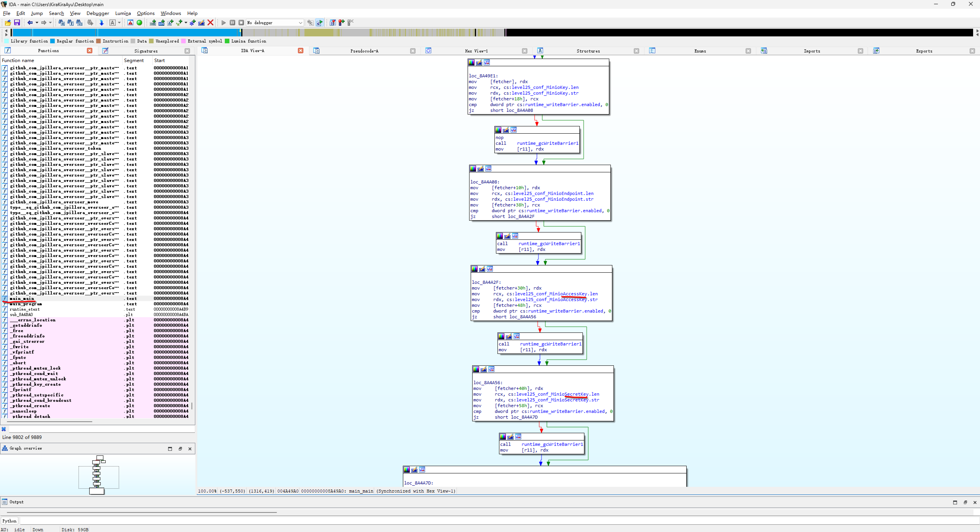The width and height of the screenshot is (980, 532).
Task: Select main_main in the functions list
Action: [95, 298]
